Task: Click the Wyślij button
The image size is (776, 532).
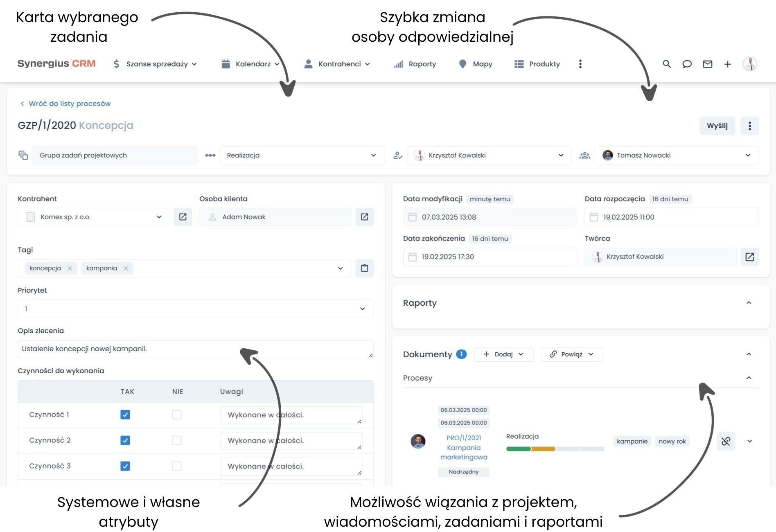Action: tap(717, 126)
